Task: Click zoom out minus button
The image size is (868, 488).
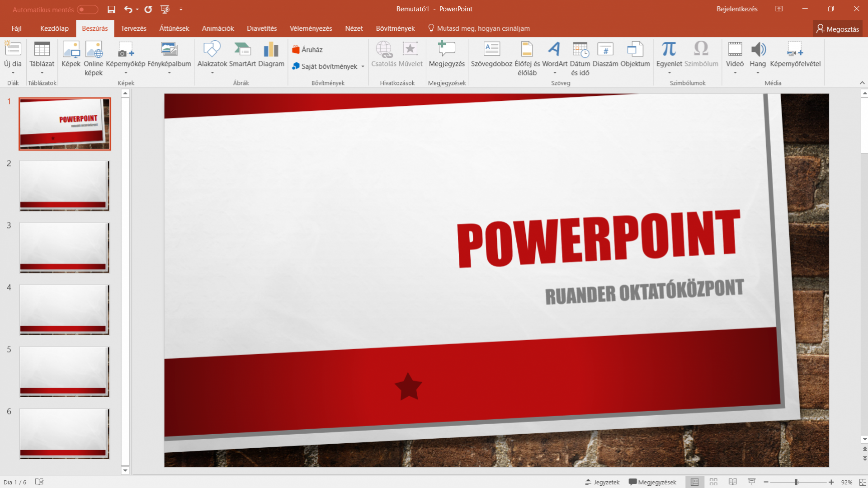Action: click(766, 482)
